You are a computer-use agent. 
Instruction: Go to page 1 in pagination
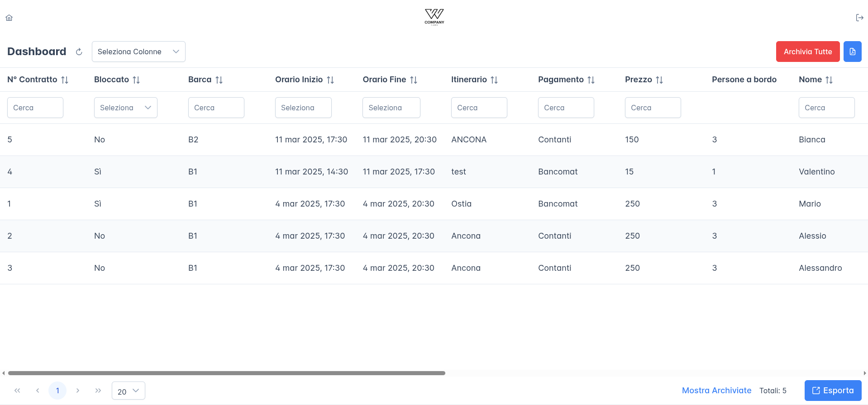point(57,391)
